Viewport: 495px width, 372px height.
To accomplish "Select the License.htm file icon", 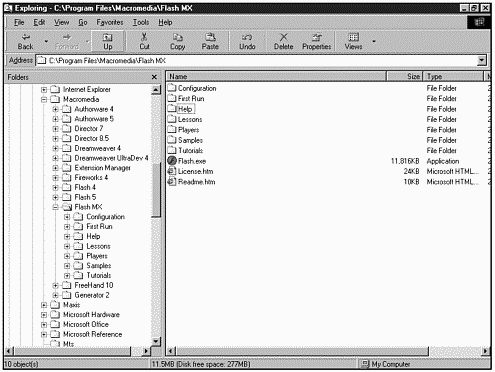I will coord(172,171).
